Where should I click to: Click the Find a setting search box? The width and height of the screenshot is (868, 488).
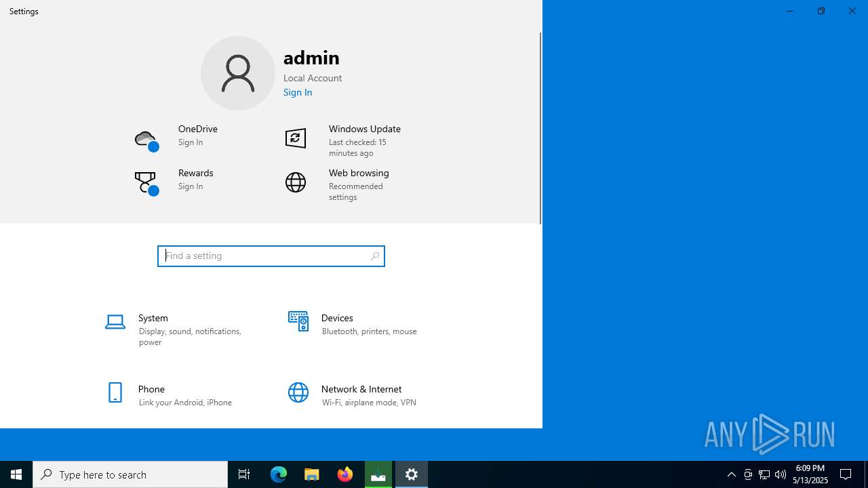click(x=271, y=256)
